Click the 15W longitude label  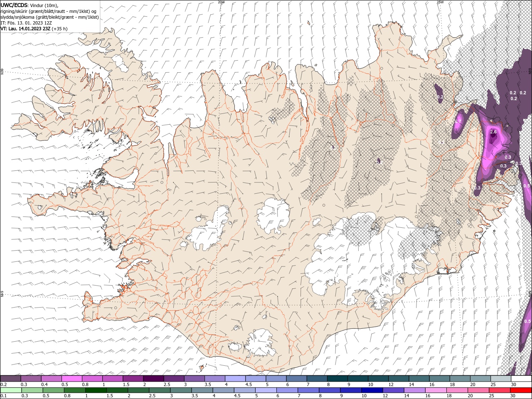click(440, 2)
